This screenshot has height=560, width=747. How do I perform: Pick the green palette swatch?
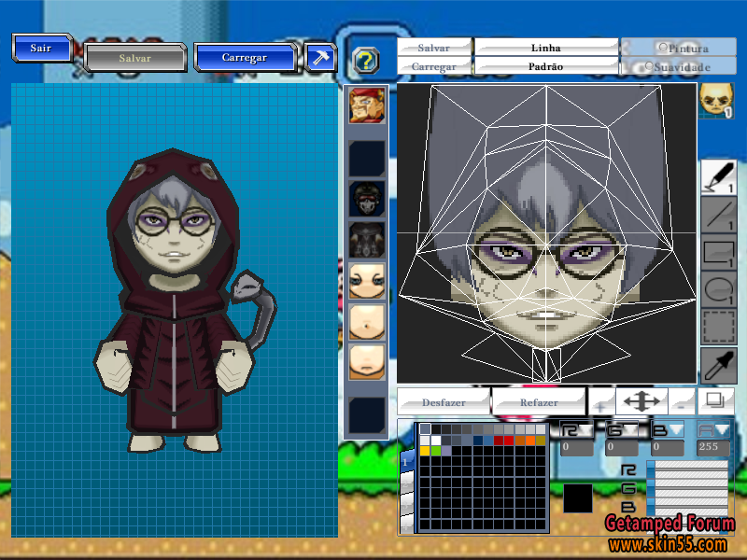pyautogui.click(x=435, y=451)
